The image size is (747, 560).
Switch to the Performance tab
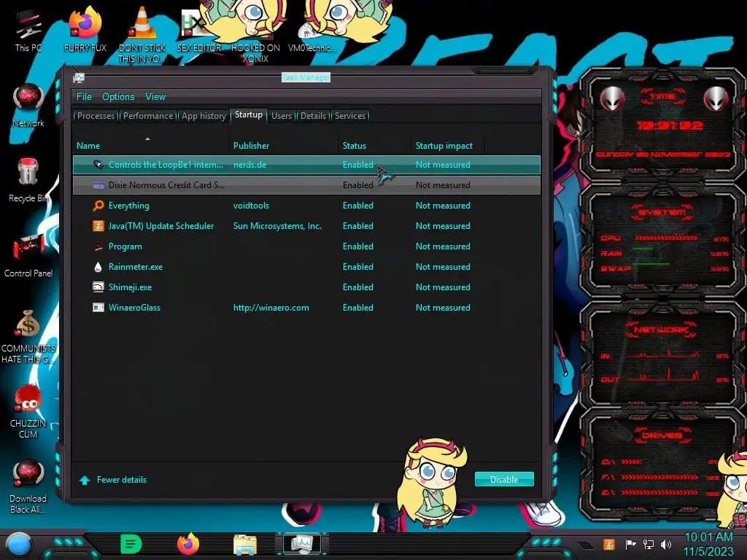tap(148, 116)
